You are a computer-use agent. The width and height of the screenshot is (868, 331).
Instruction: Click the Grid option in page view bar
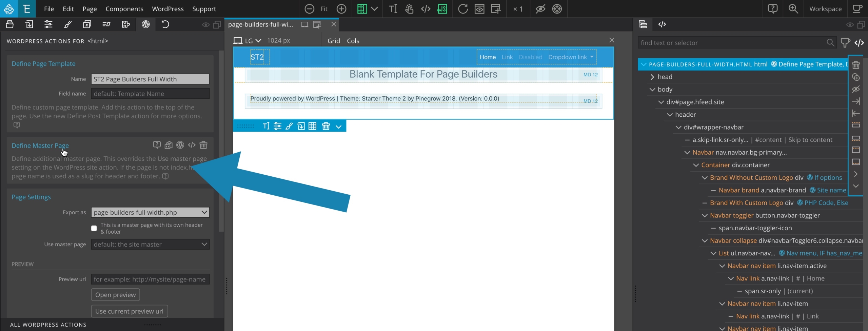(334, 41)
